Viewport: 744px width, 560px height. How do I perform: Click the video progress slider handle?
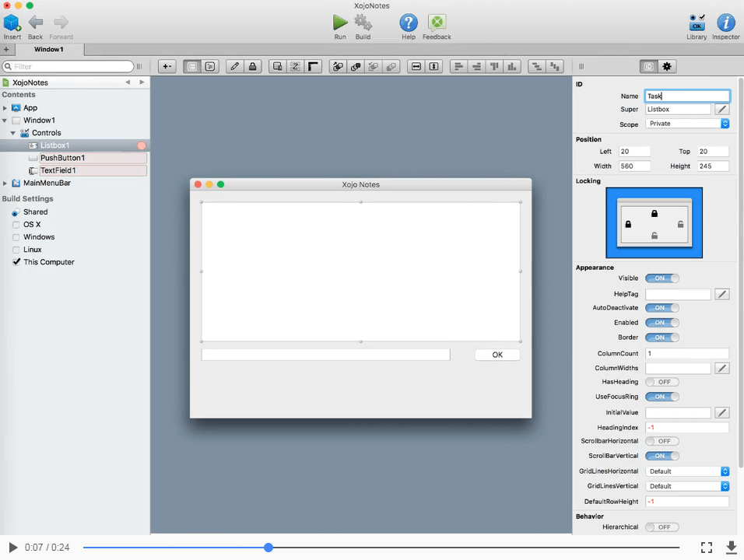[x=268, y=548]
